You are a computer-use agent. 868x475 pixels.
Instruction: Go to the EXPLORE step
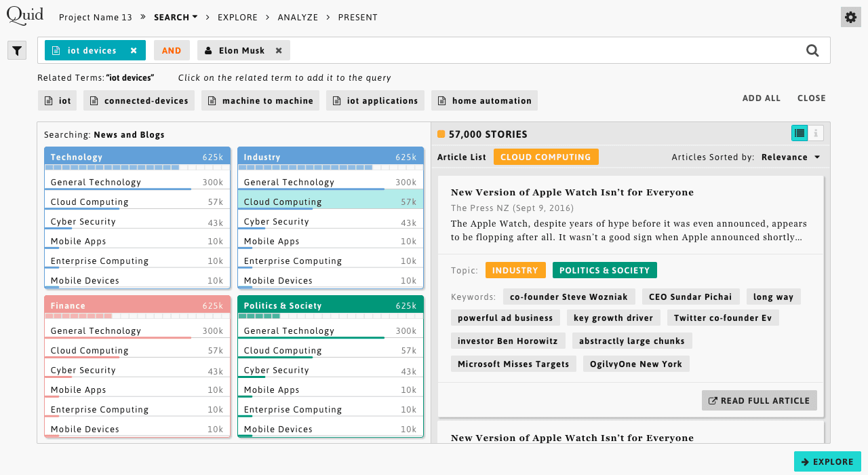pyautogui.click(x=237, y=17)
